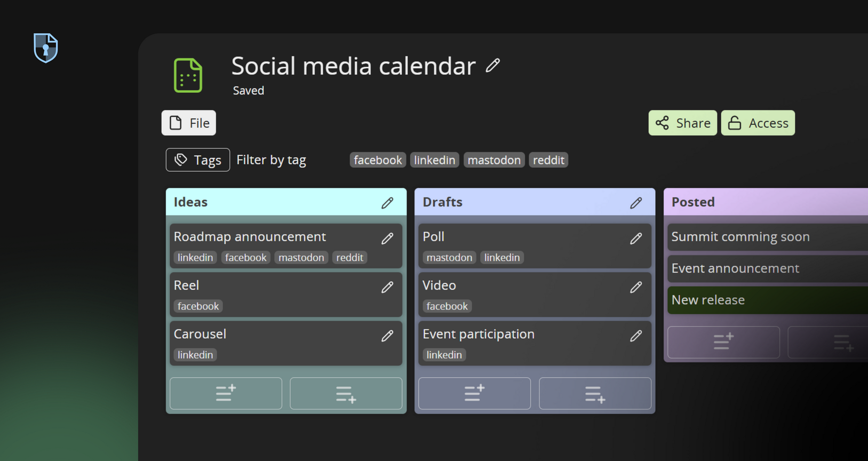868x461 pixels.
Task: Edit the Social media calendar title
Action: coord(493,66)
